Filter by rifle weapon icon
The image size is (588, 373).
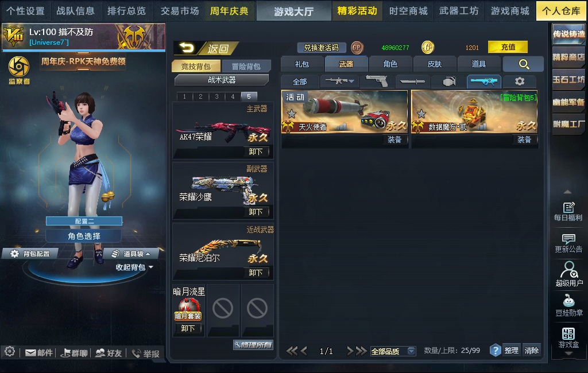pyautogui.click(x=339, y=81)
